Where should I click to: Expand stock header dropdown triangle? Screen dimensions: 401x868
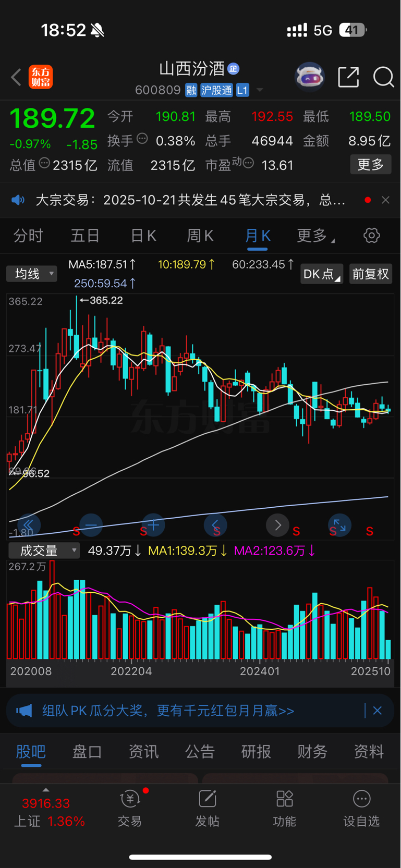[x=260, y=90]
